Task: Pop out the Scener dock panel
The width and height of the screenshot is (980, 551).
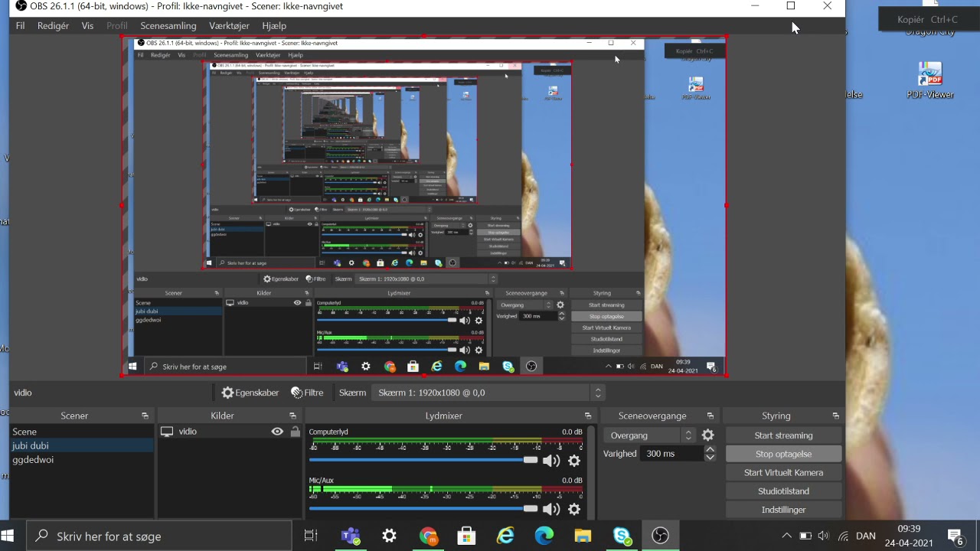Action: click(145, 416)
